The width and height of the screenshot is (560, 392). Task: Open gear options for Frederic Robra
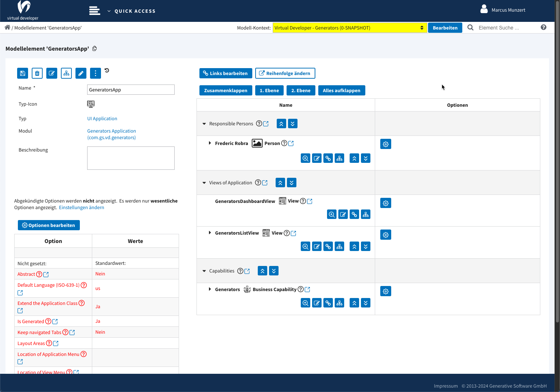(386, 144)
